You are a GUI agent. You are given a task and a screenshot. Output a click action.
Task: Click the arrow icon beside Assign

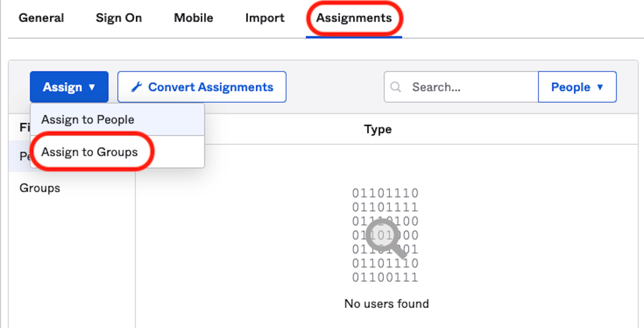[x=92, y=87]
